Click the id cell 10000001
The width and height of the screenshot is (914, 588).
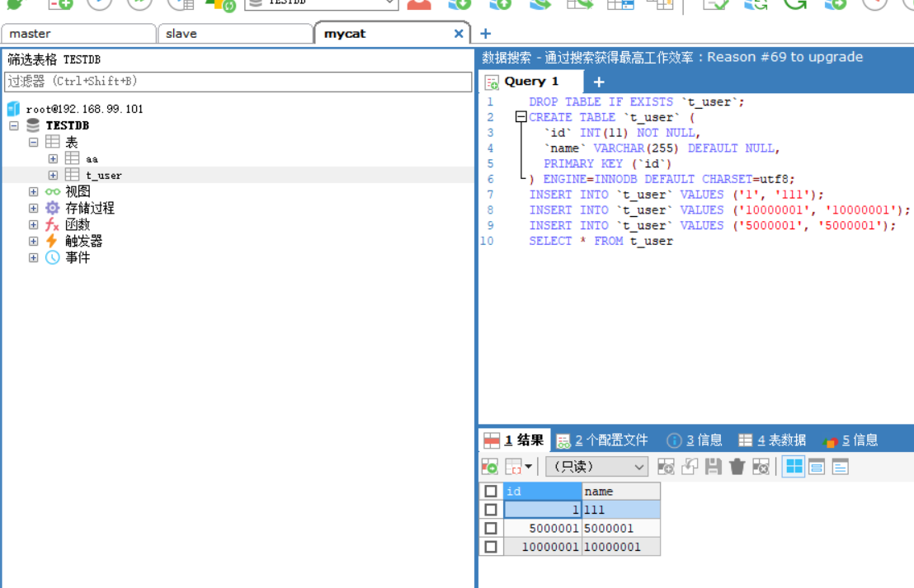click(x=543, y=547)
